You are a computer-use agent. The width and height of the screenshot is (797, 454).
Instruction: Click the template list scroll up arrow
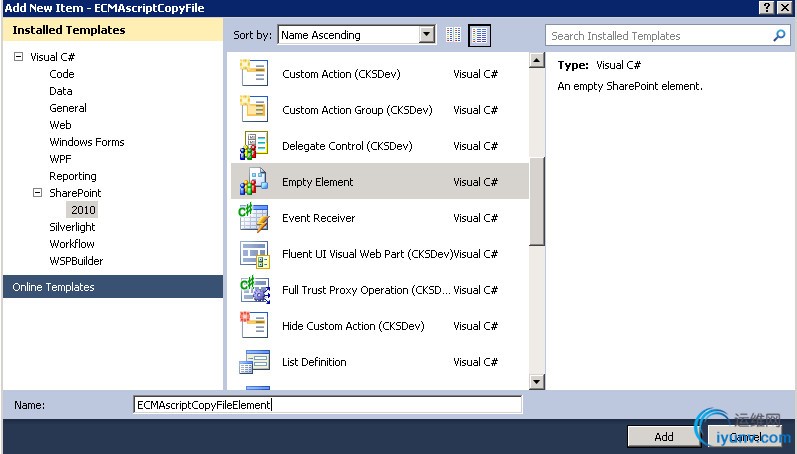[x=537, y=60]
